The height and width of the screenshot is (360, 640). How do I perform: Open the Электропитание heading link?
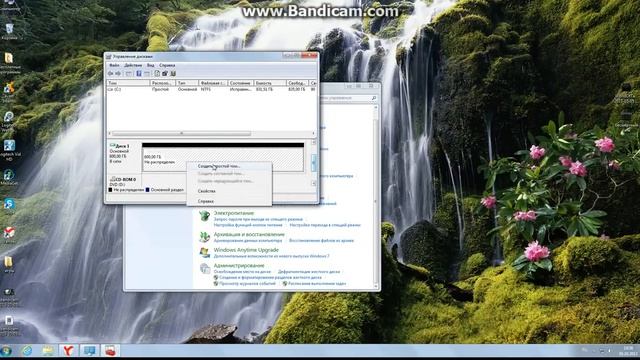(x=234, y=213)
